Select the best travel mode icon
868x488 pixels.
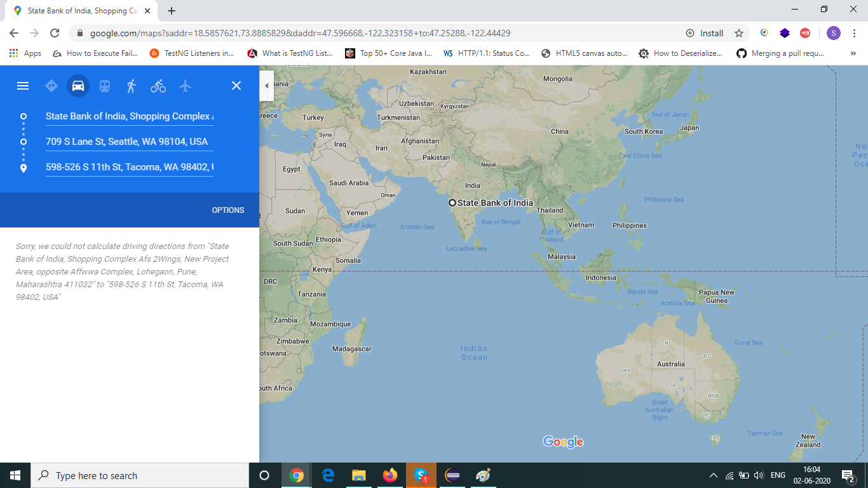click(51, 86)
